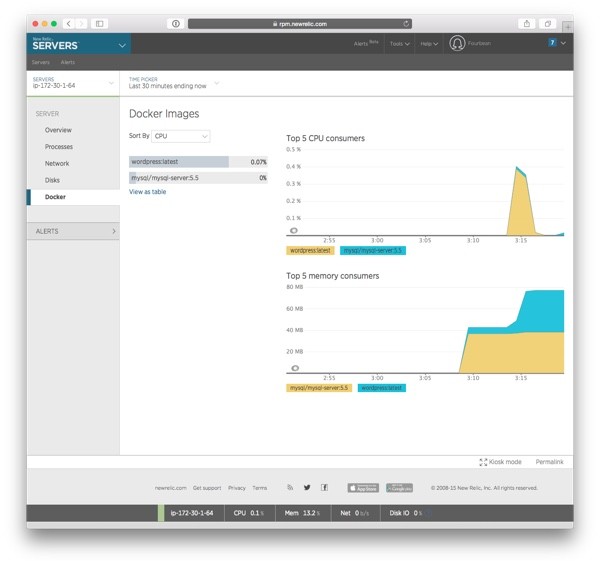Viewport: 600px width, 561px height.
Task: Open the server selector ip-172-30-1-64
Action: [x=73, y=83]
